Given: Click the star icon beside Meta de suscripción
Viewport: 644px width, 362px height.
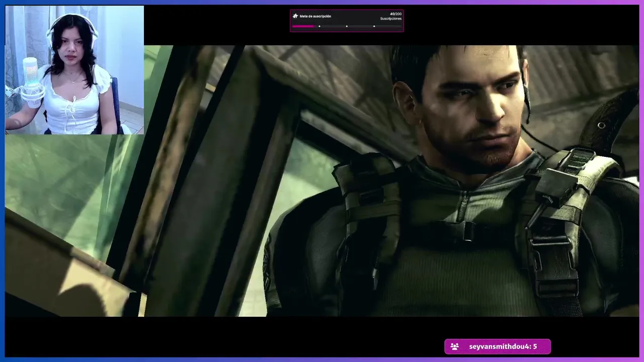Looking at the screenshot, I should tap(295, 16).
